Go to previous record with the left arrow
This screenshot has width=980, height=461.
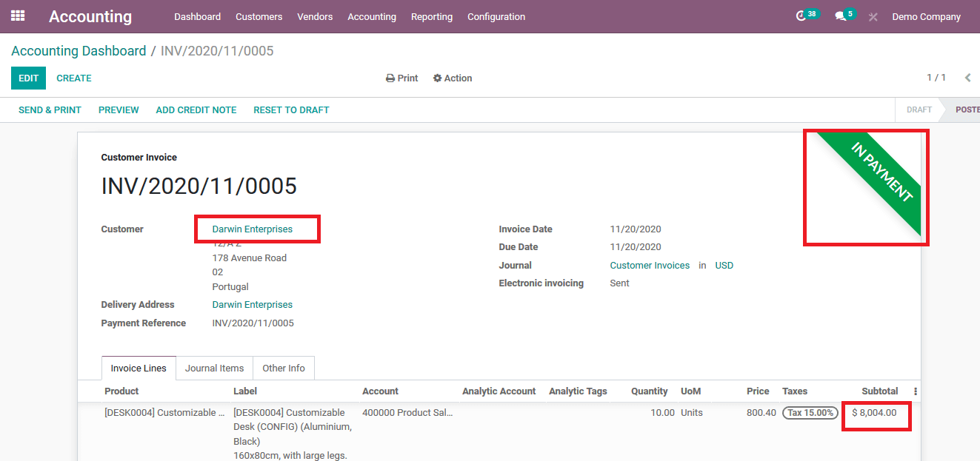(967, 78)
